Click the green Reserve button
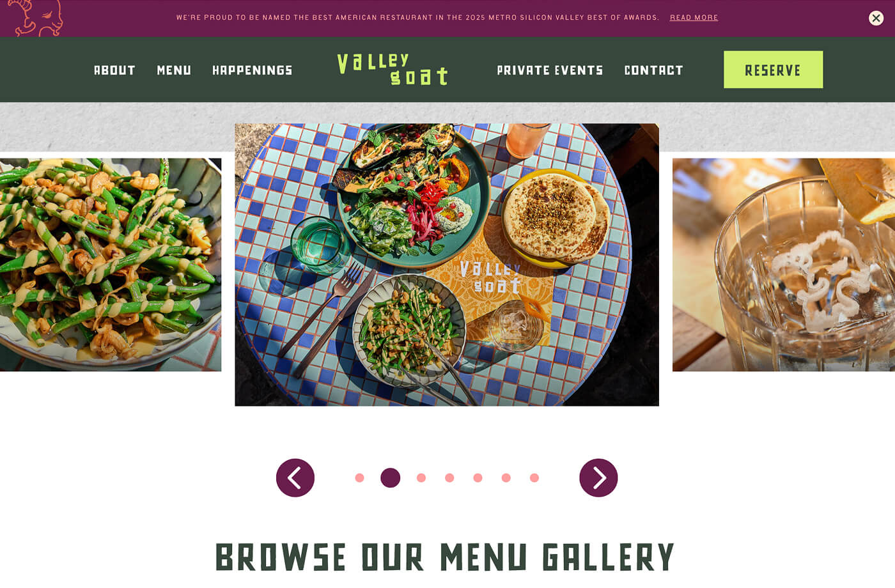Screen dimensions: 895x588 click(773, 70)
